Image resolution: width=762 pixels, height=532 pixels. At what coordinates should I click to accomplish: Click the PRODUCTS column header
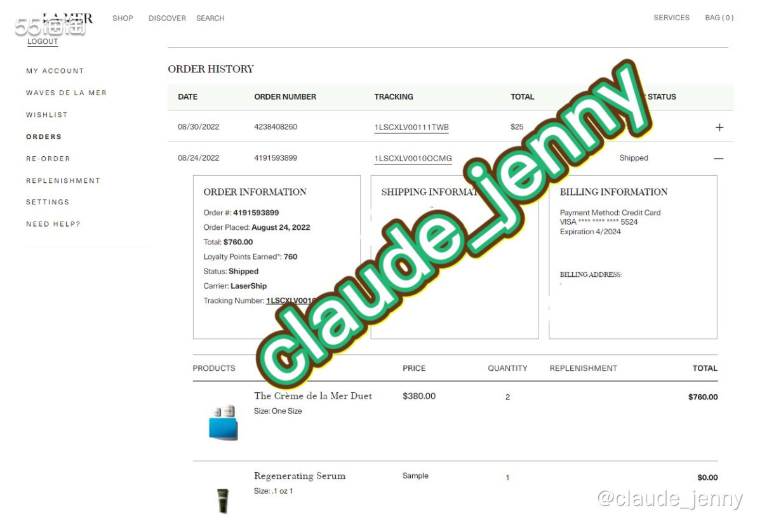214,368
